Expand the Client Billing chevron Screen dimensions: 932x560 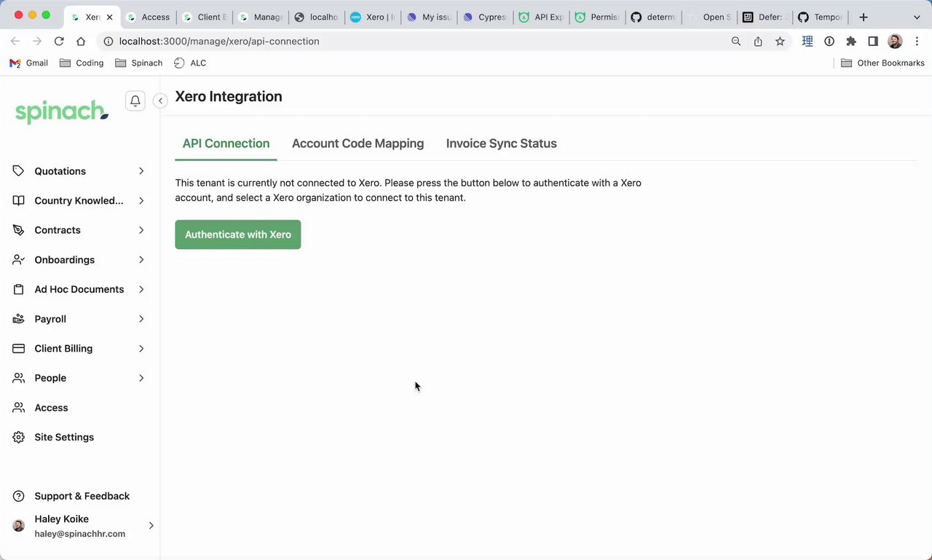[x=141, y=348]
